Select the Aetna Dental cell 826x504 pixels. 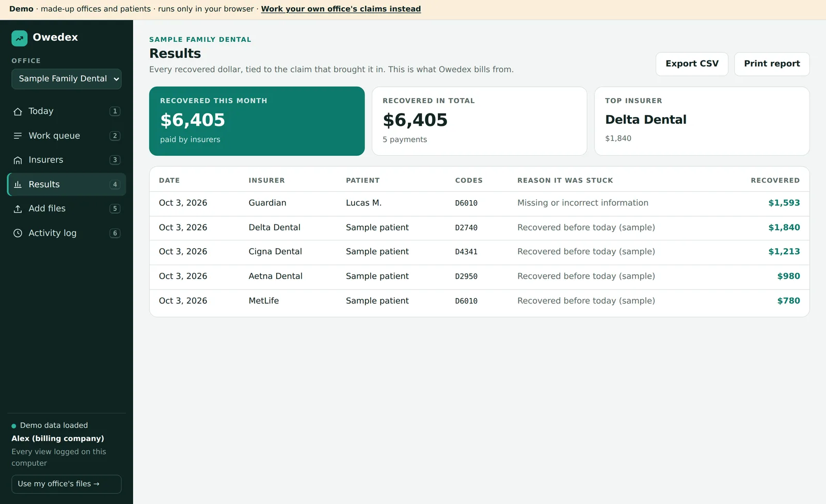275,277
